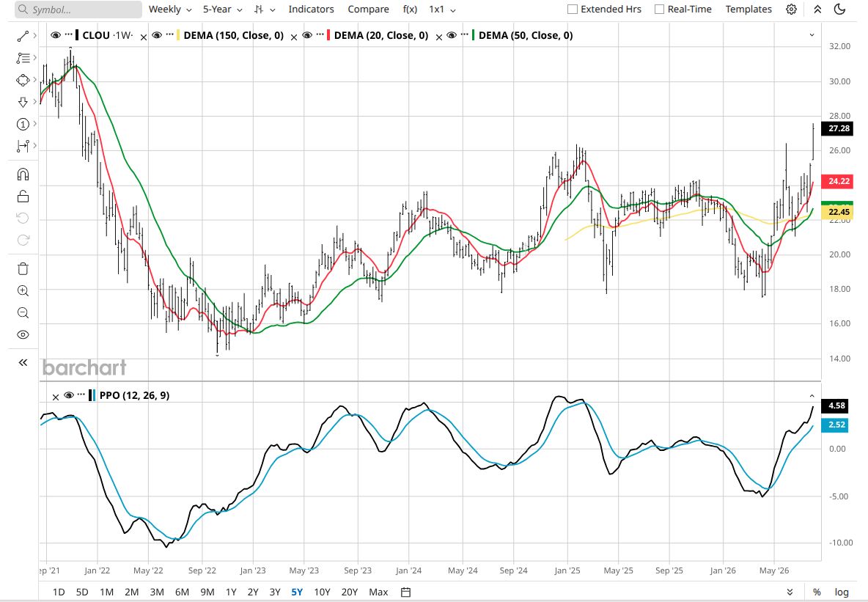Open the Compare menu
This screenshot has width=868, height=602.
[368, 10]
